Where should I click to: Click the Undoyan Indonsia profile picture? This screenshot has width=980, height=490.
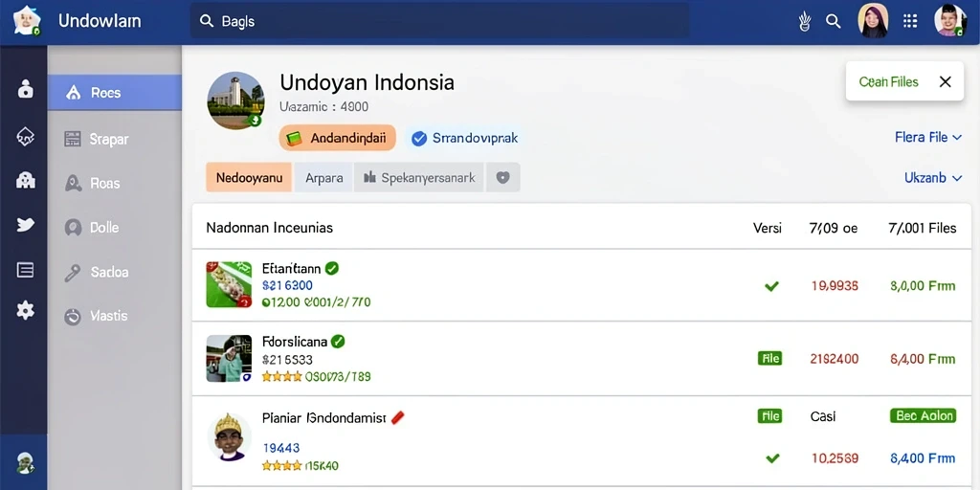coord(235,100)
